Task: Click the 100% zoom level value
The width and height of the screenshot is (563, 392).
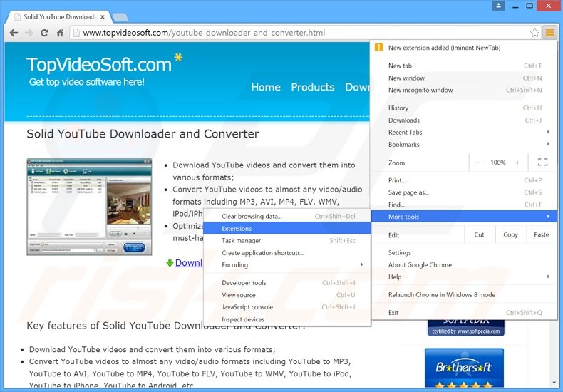Action: point(498,163)
